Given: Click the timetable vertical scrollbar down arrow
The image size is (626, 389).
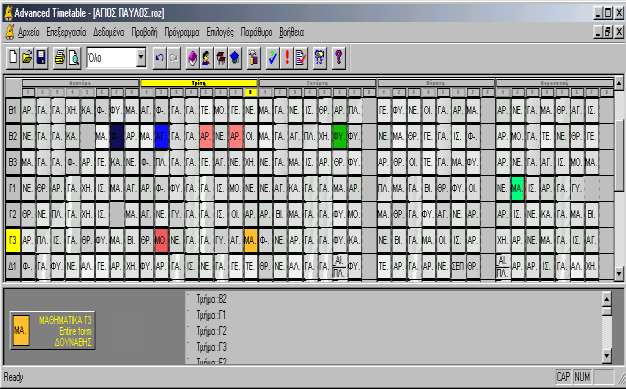Looking at the screenshot, I should [x=618, y=274].
